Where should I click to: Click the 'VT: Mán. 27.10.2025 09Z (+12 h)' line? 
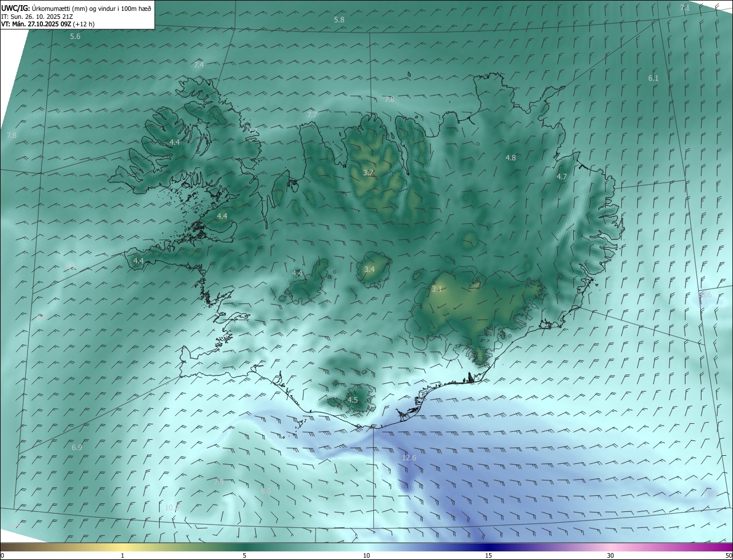coord(48,24)
